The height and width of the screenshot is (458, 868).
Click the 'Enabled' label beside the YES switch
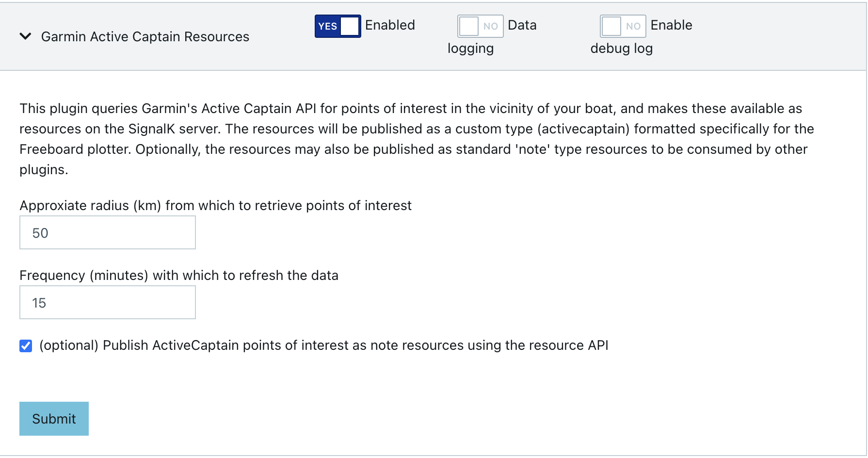[x=390, y=25]
